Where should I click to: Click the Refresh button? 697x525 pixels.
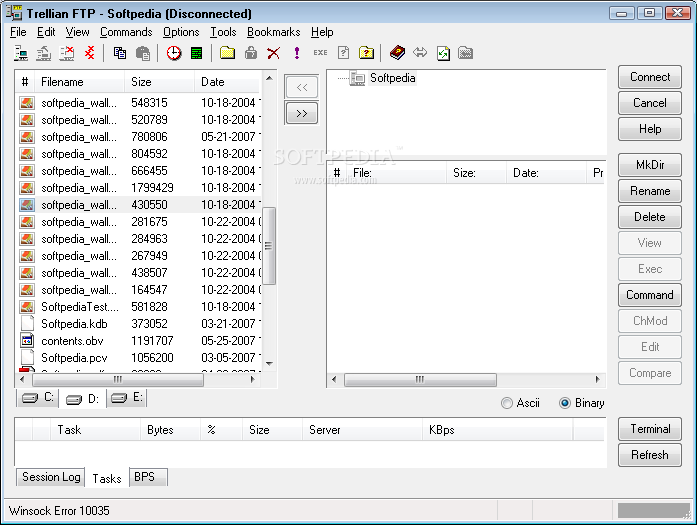[x=649, y=455]
